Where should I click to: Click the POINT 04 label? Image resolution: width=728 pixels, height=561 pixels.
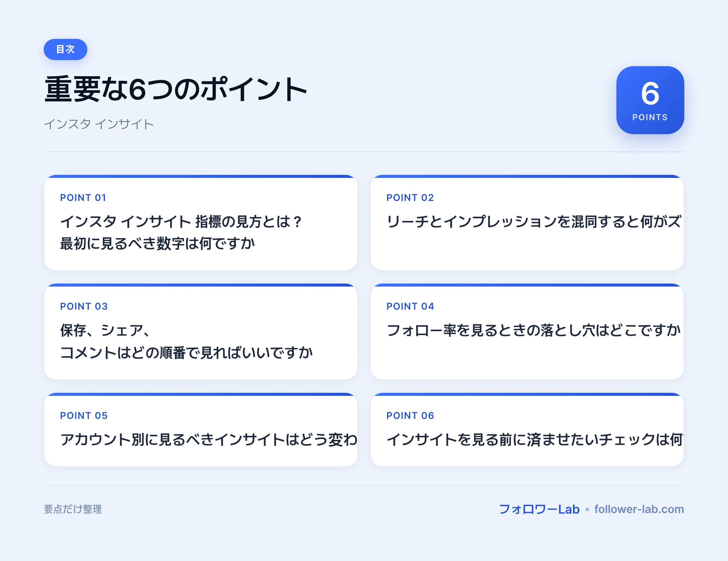pos(410,306)
